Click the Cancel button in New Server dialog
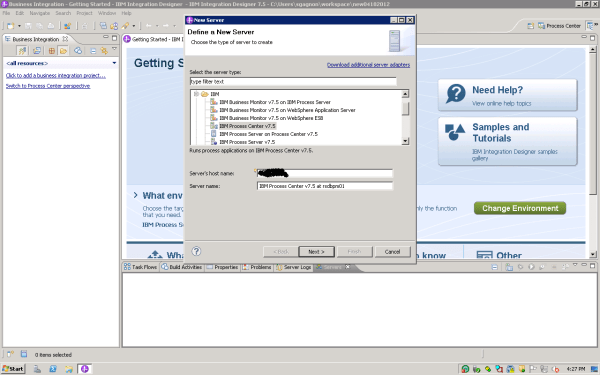The width and height of the screenshot is (600, 375). coord(392,252)
